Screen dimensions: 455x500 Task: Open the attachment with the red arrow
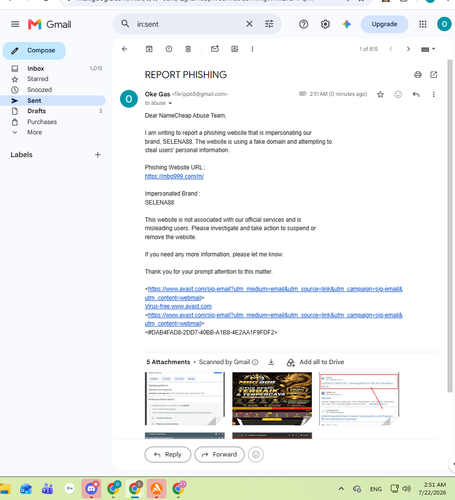359,399
